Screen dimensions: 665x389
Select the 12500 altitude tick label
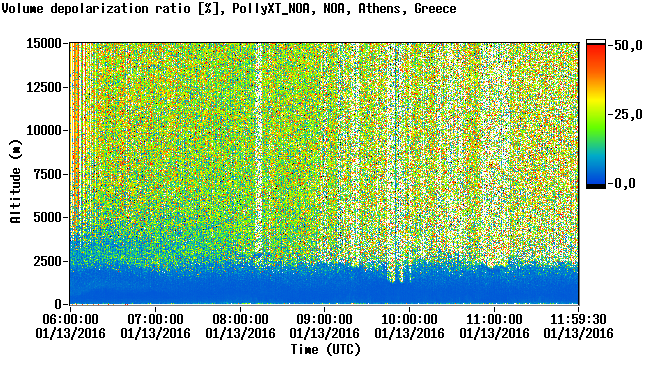44,87
